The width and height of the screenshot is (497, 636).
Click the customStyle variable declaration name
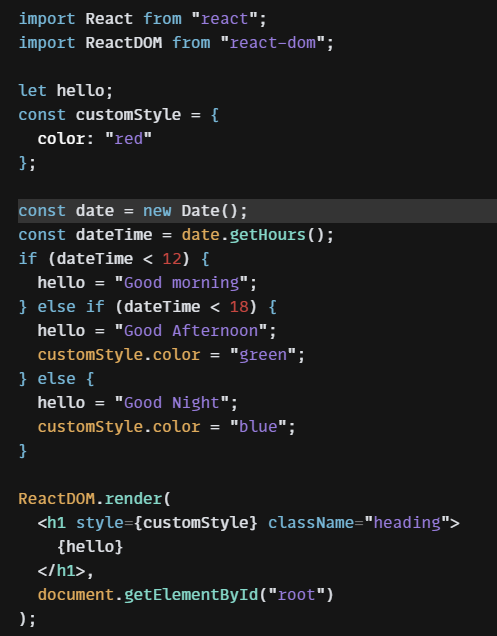(x=128, y=115)
